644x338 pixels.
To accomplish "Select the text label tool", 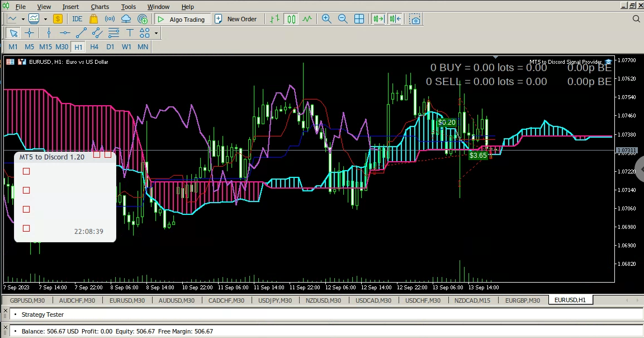I will (x=130, y=33).
